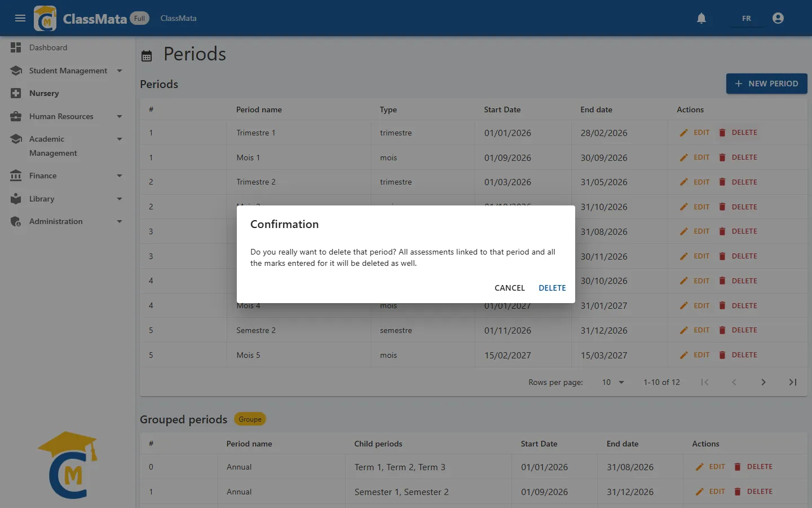Expand the Student Management menu arrow
The height and width of the screenshot is (508, 812).
click(120, 71)
